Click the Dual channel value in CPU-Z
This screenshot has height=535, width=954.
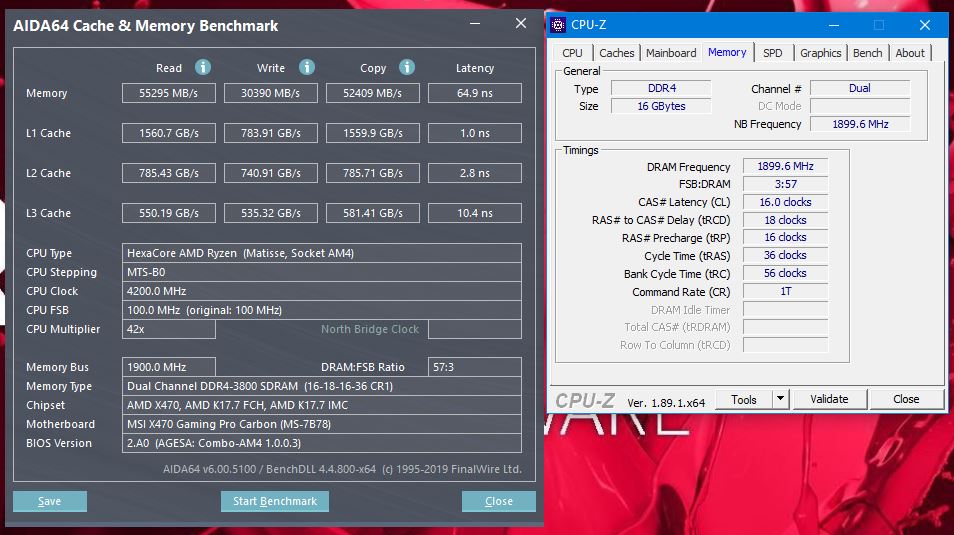click(860, 88)
